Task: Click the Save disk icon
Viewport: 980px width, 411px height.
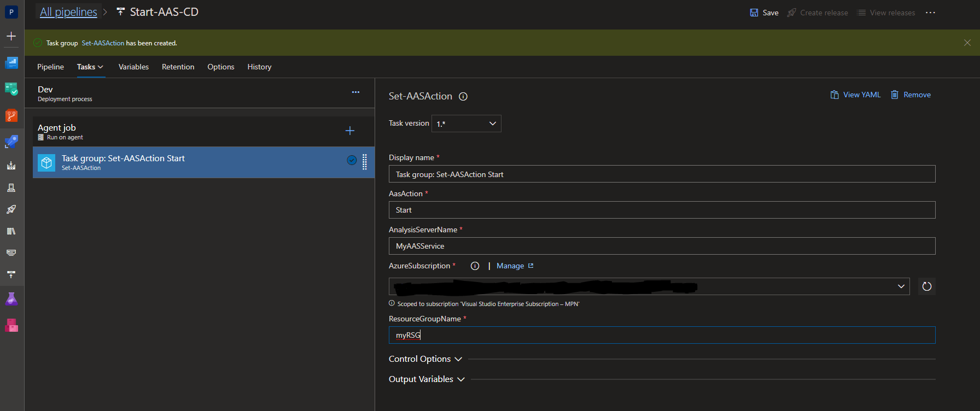Action: click(x=754, y=13)
